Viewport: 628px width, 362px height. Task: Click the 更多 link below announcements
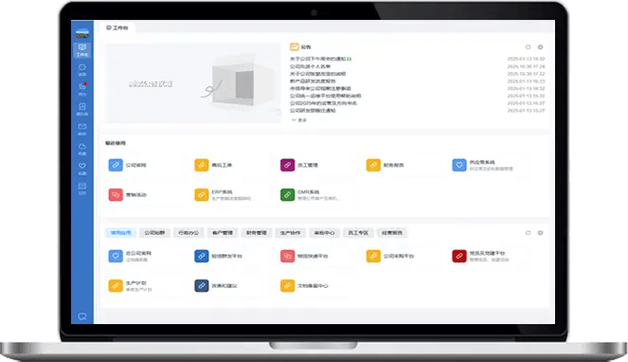pos(299,120)
